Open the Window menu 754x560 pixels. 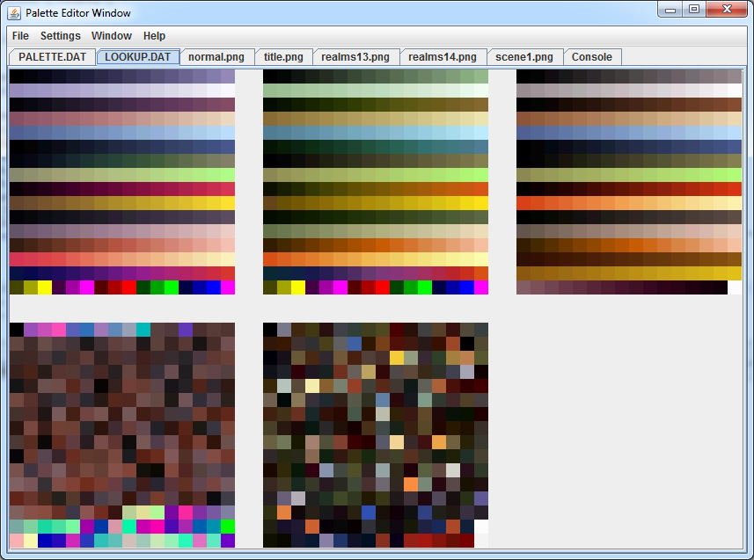(x=112, y=36)
